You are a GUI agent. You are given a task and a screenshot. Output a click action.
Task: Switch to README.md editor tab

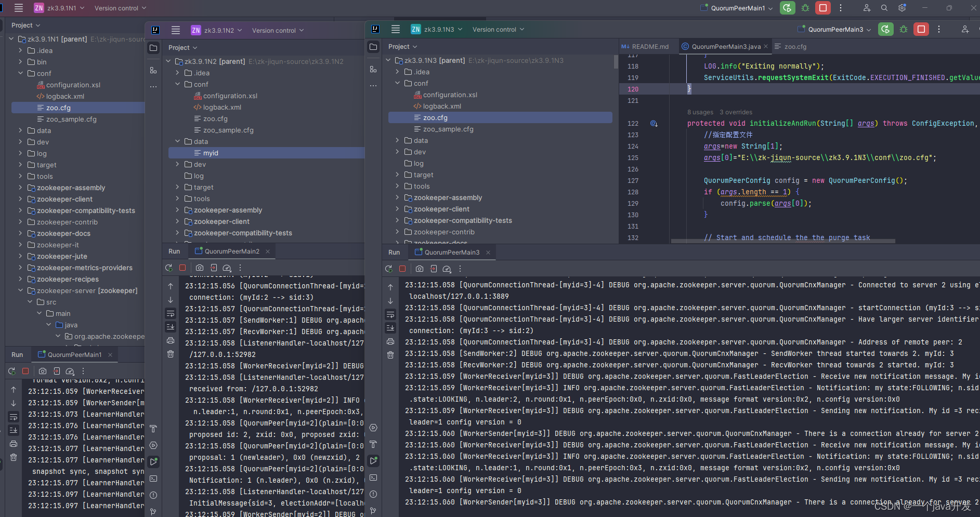(645, 46)
